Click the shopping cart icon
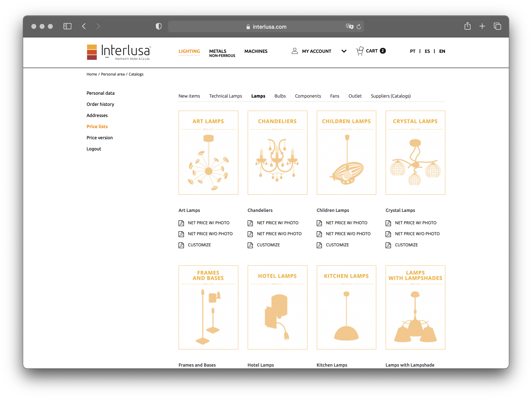 click(360, 51)
